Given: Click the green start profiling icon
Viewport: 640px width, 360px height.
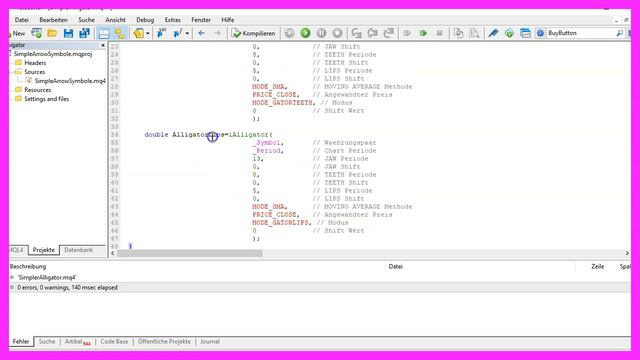Looking at the screenshot, I should click(x=423, y=33).
